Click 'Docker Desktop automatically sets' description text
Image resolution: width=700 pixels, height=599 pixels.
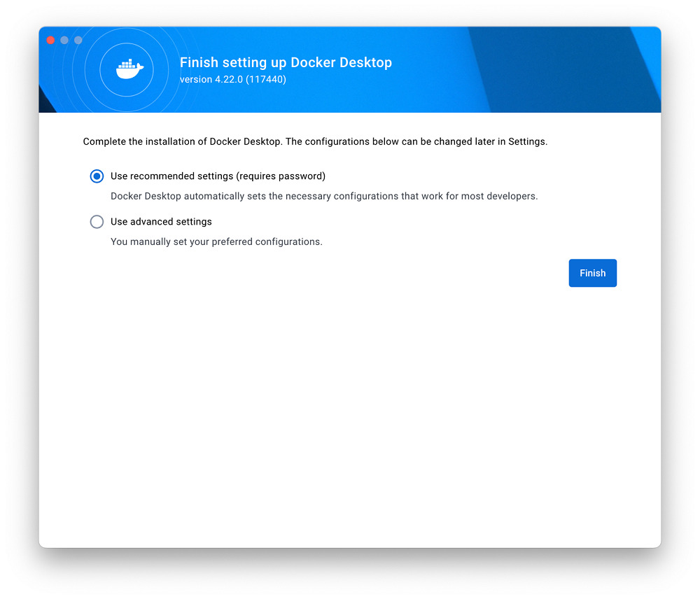[x=323, y=197]
